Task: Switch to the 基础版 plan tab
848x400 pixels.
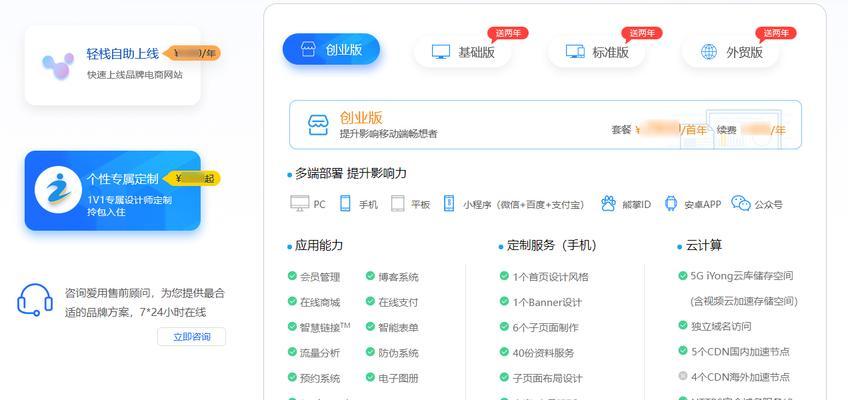Action: (462, 52)
